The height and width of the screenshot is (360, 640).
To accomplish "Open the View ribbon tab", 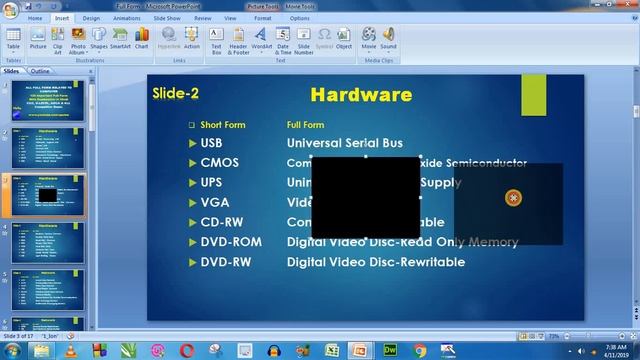I will point(230,18).
